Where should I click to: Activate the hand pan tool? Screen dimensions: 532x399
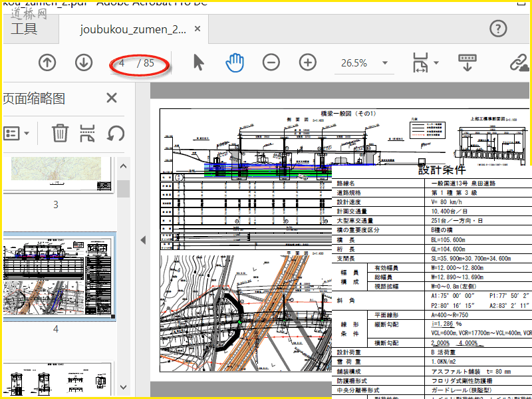click(235, 63)
